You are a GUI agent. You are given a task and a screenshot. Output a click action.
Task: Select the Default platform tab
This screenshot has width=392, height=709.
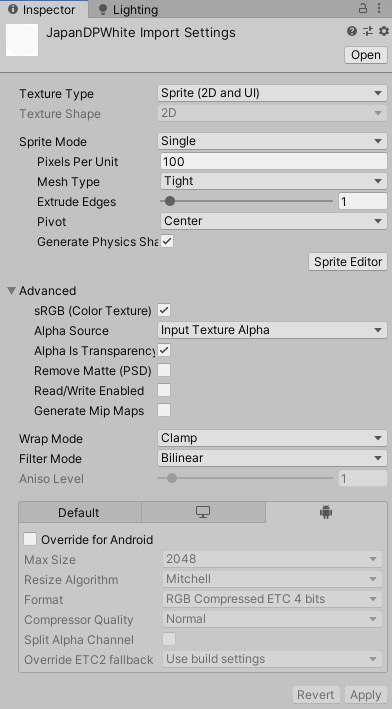tap(79, 512)
